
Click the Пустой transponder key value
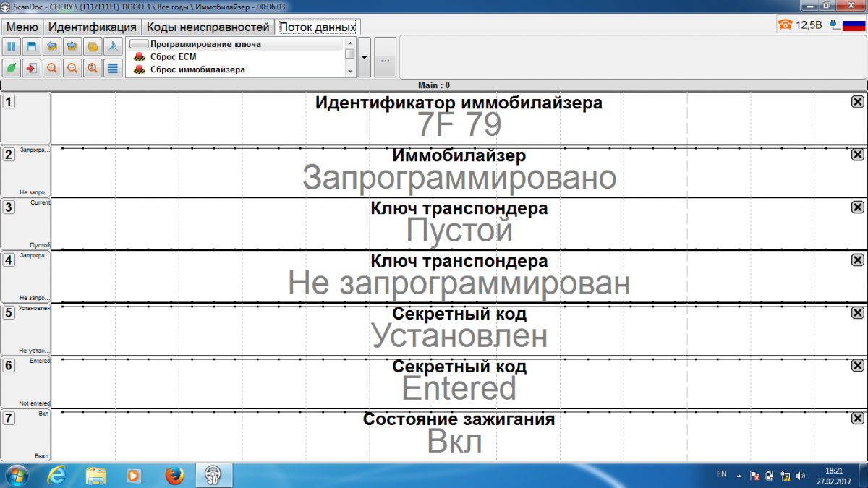tap(459, 231)
